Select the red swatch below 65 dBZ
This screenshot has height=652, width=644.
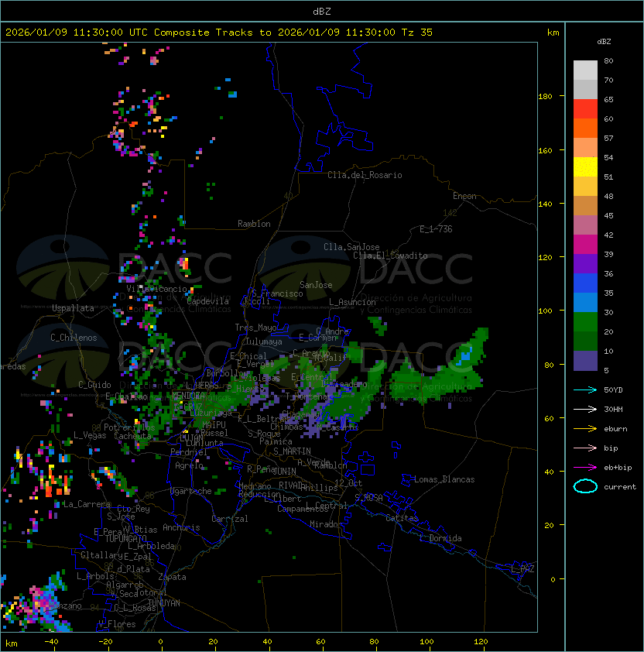tap(585, 109)
